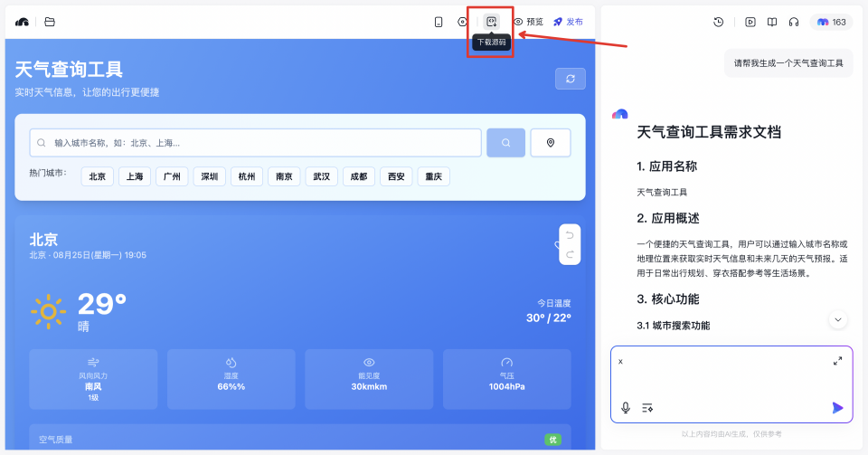The height and width of the screenshot is (455, 868).
Task: Select hot city 成都
Action: (359, 176)
